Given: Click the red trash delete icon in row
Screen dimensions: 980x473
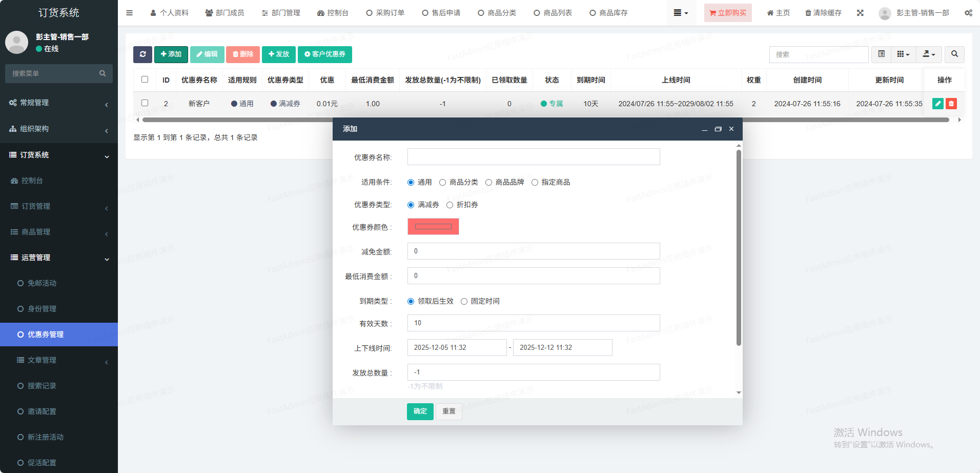Looking at the screenshot, I should tap(951, 104).
